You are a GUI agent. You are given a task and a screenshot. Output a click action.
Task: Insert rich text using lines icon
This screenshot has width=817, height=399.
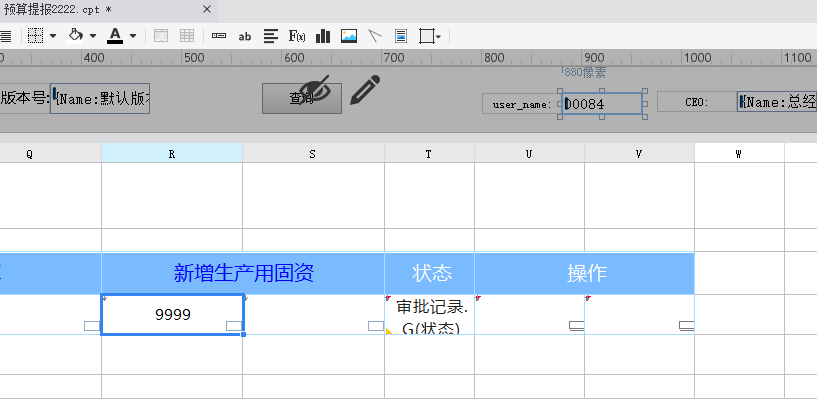(270, 36)
